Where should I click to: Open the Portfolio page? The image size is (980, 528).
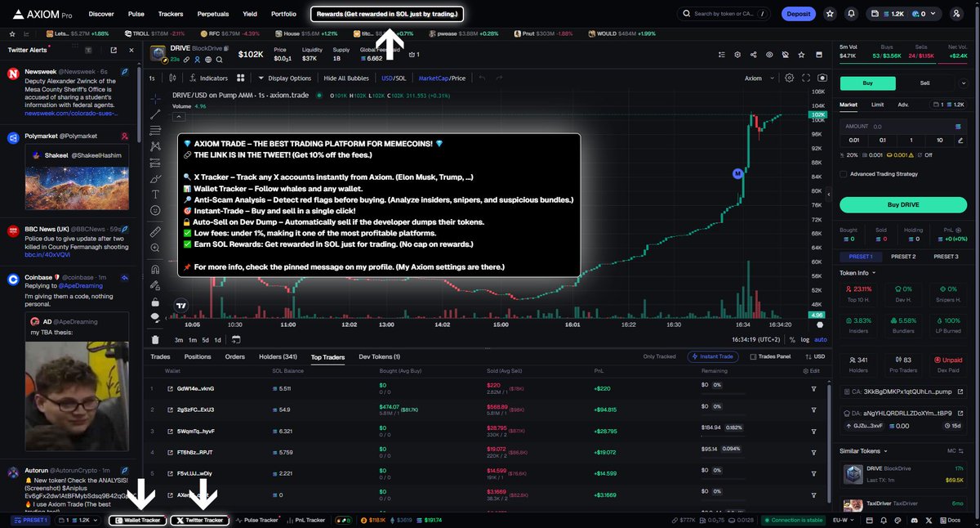pos(283,14)
